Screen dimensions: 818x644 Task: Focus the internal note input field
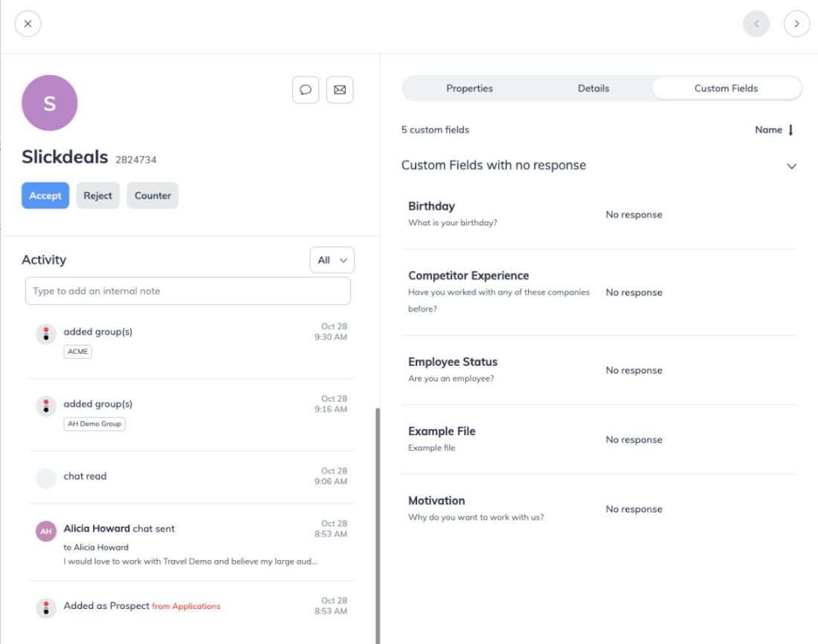tap(188, 291)
